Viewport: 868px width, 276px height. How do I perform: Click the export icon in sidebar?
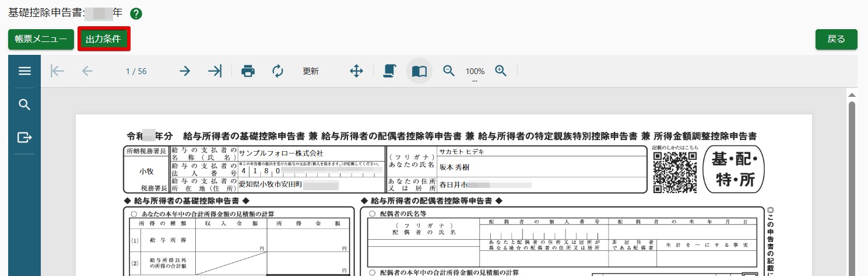click(x=24, y=138)
